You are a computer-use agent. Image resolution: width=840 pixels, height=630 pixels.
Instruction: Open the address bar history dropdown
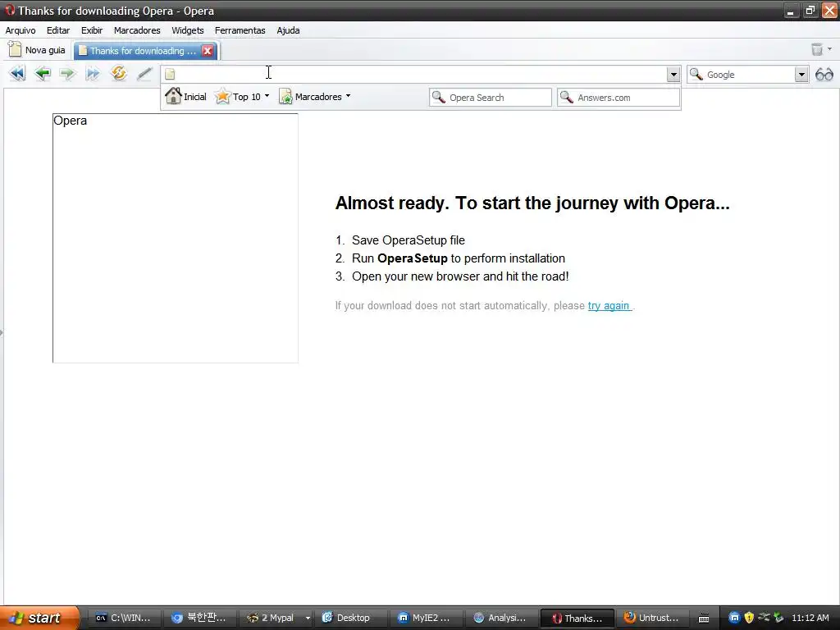(x=673, y=75)
